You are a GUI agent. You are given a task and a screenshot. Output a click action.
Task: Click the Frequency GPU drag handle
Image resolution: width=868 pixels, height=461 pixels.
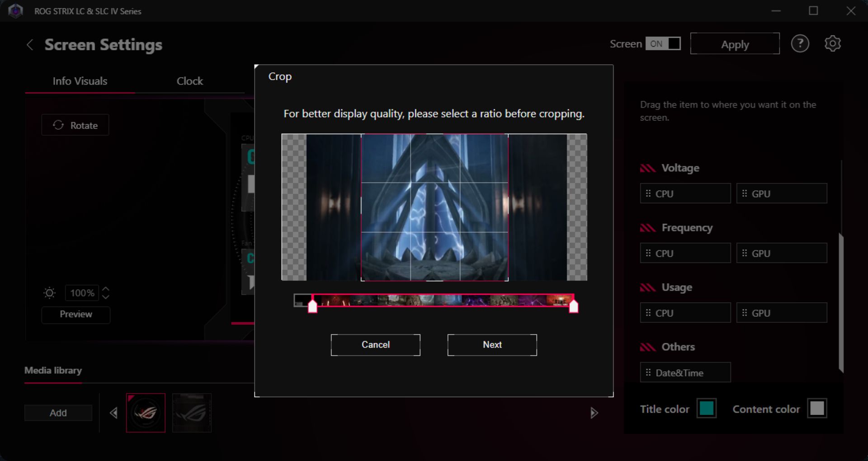tap(745, 253)
